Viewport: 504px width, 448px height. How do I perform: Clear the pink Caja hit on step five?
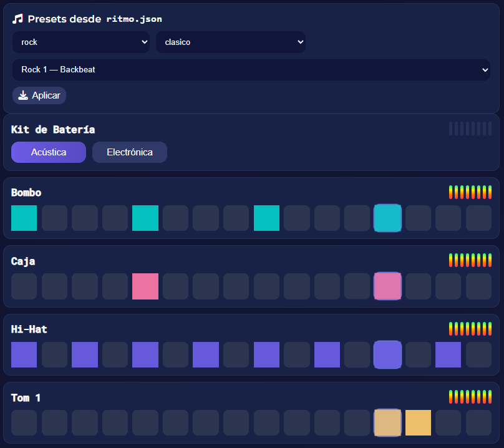[x=145, y=286]
